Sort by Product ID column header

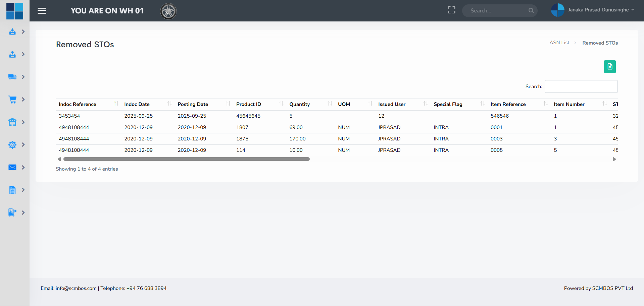point(249,104)
